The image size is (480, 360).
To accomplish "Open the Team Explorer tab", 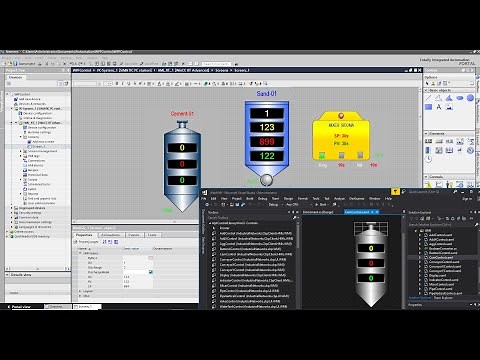I will [443, 298].
